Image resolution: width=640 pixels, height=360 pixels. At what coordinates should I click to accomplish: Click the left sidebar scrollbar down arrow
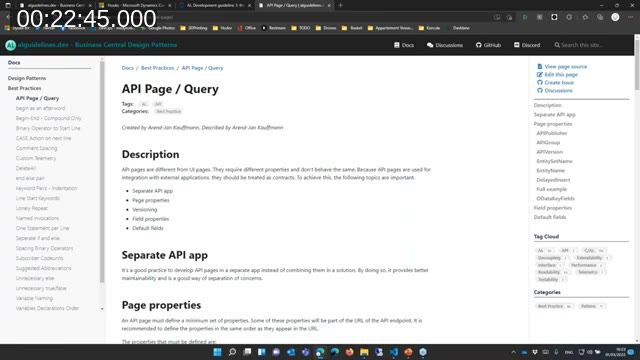[102, 309]
